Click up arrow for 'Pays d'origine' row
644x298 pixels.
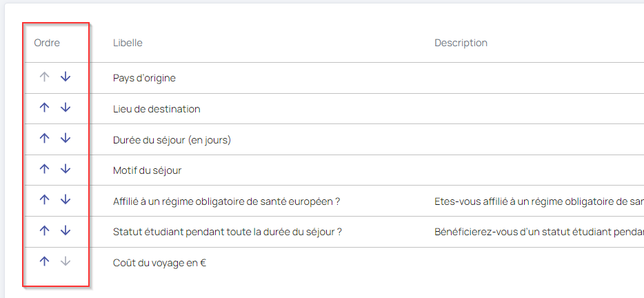[x=45, y=77]
